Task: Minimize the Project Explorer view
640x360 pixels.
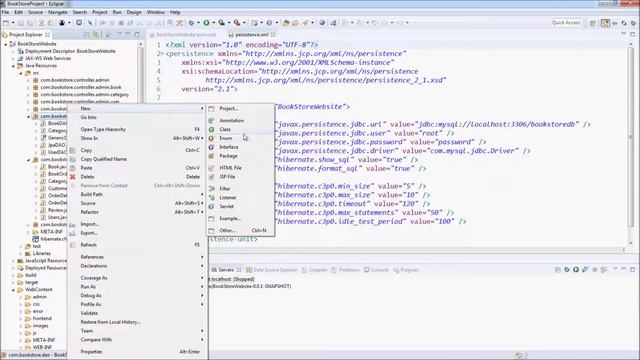Action: pyautogui.click(x=128, y=35)
